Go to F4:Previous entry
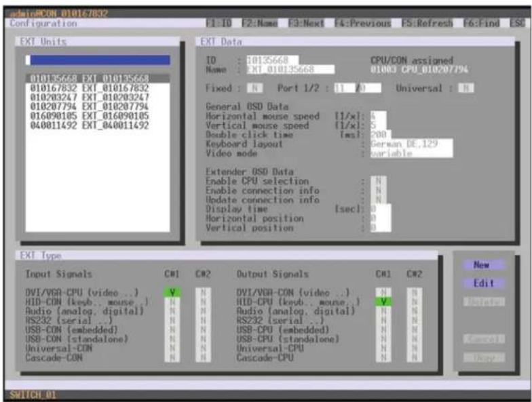The image size is (532, 402). tap(362, 23)
